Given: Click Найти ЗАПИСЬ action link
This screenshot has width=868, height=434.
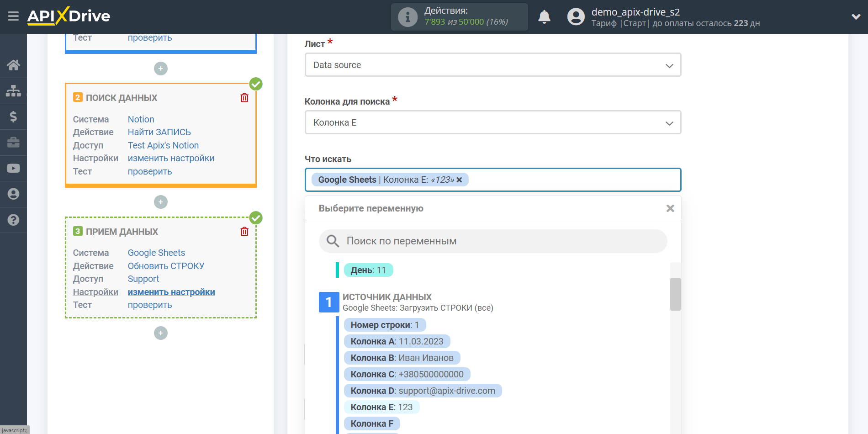Looking at the screenshot, I should tap(159, 132).
